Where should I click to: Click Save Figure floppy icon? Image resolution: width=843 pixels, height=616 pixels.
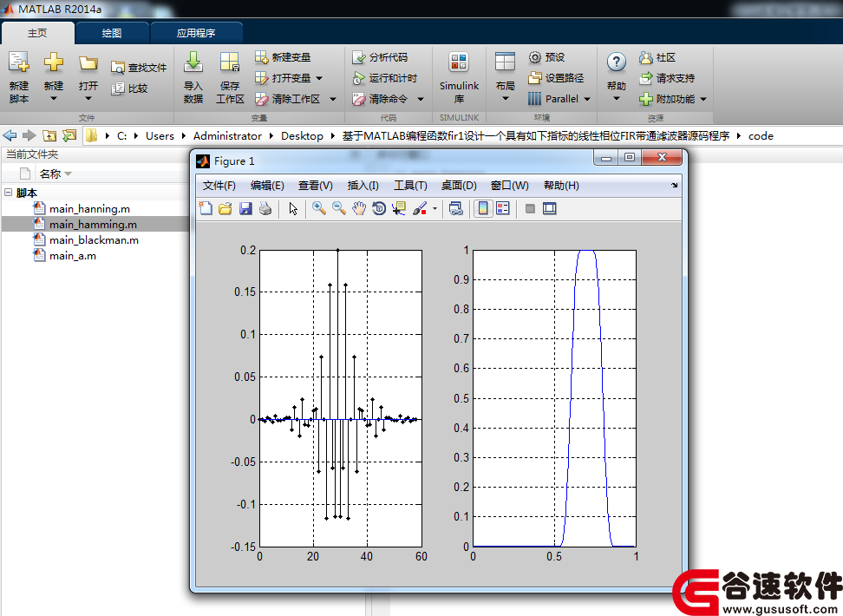(245, 209)
